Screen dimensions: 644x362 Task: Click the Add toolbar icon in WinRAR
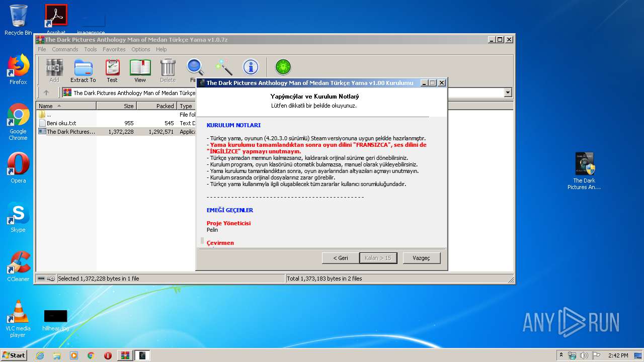(x=54, y=71)
